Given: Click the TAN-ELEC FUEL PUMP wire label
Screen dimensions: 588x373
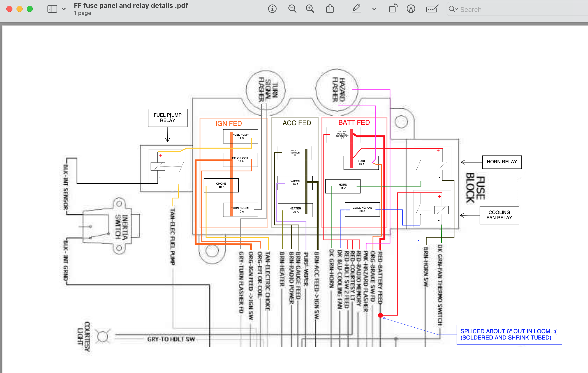Looking at the screenshot, I should pyautogui.click(x=173, y=237).
